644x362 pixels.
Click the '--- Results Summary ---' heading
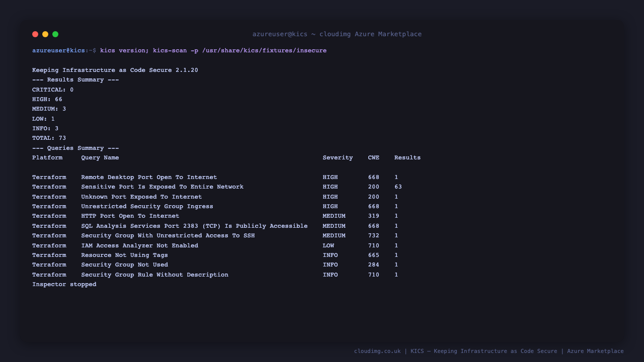pos(75,80)
